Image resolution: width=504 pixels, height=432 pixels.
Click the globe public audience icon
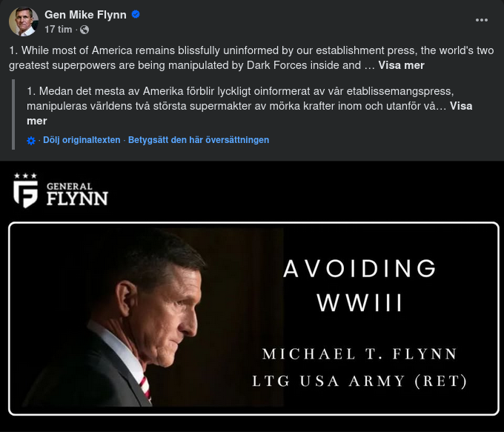click(84, 30)
